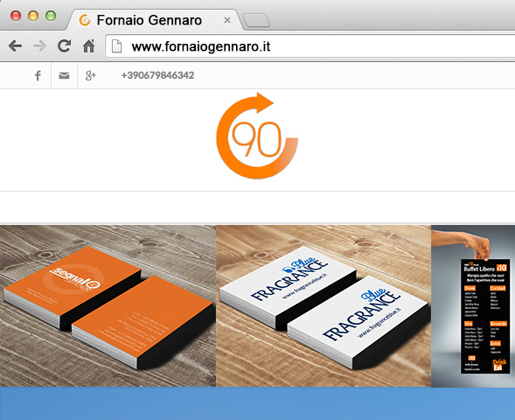This screenshot has width=515, height=420.
Task: Click the phone number +390679846342
Action: coord(157,75)
